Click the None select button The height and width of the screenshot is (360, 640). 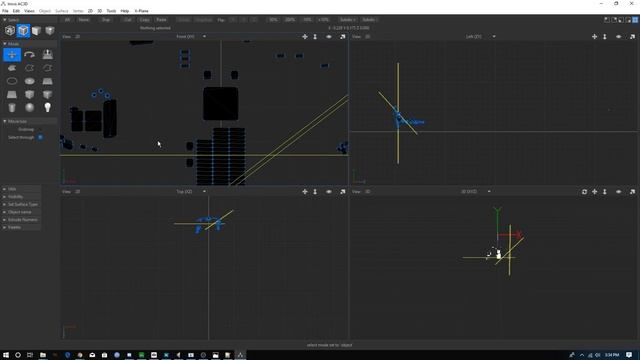84,20
